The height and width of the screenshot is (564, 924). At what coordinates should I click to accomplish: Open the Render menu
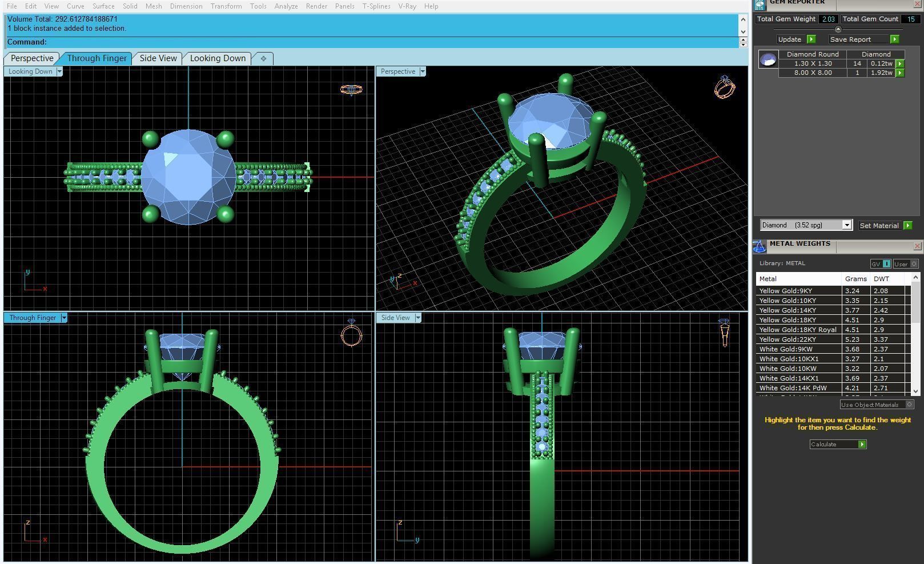(316, 6)
